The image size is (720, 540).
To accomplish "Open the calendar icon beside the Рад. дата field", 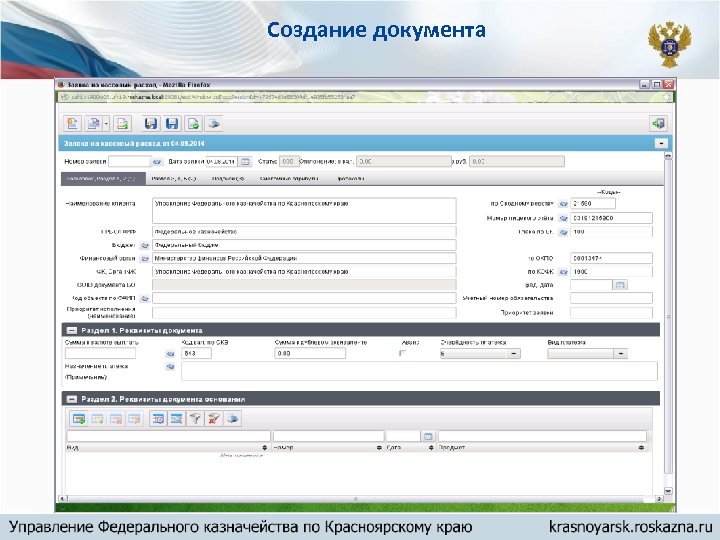I will 620,285.
